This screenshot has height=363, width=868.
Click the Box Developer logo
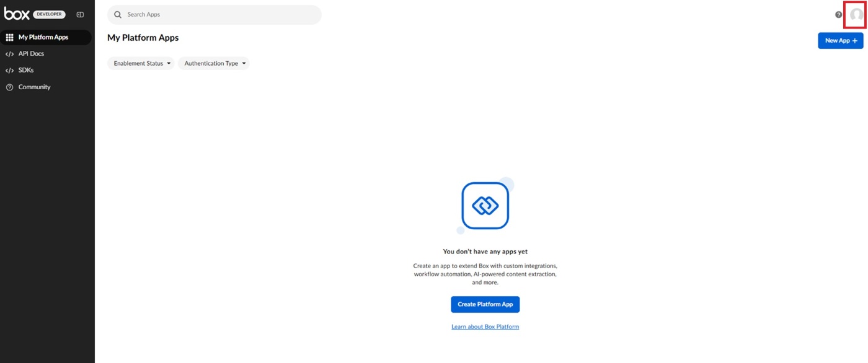tap(35, 14)
